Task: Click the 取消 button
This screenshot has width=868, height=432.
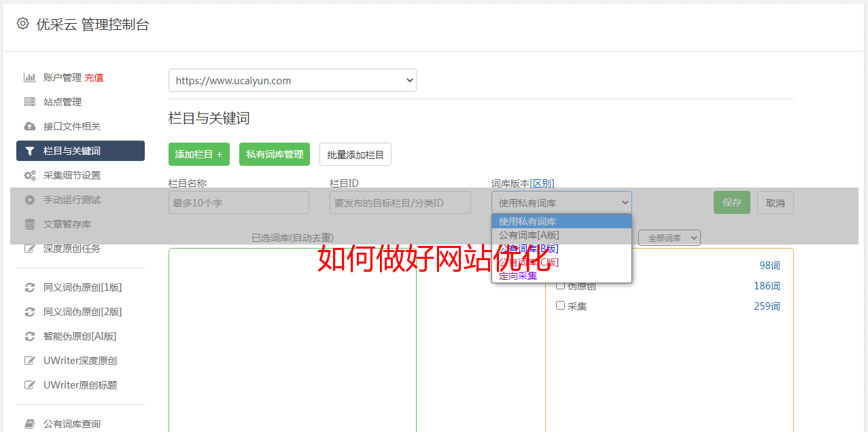Action: click(x=776, y=202)
